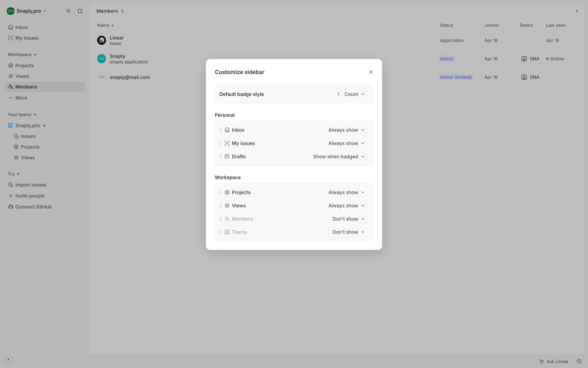Click the snaply@mail.com member row name
Image resolution: width=588 pixels, height=368 pixels.
click(x=130, y=77)
